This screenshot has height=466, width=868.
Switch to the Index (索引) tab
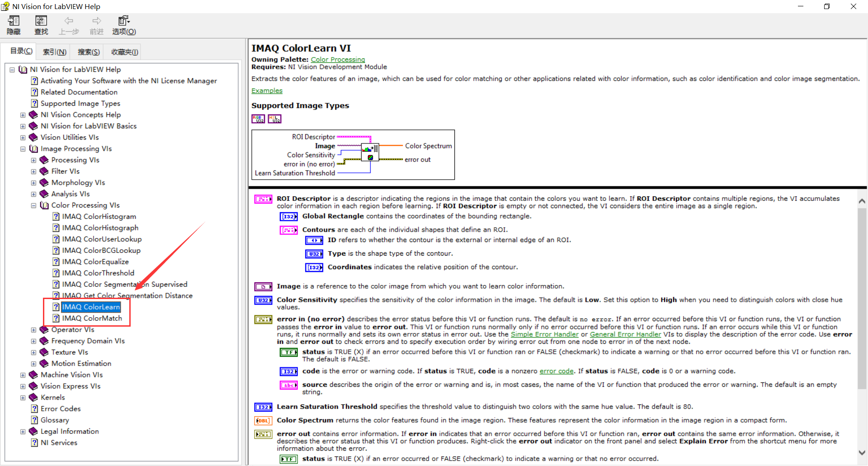[x=54, y=52]
